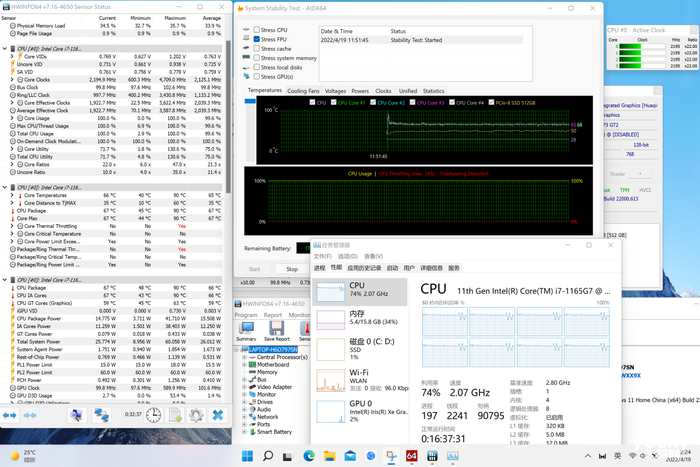Open the Statistics tab in AIDA64
Image resolution: width=700 pixels, height=467 pixels.
tap(433, 91)
